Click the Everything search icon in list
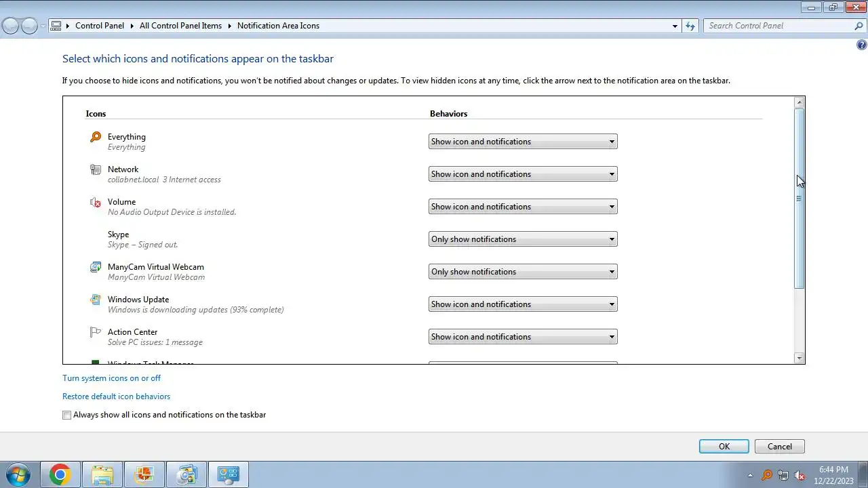Screen dimensions: 868x488 coord(96,137)
